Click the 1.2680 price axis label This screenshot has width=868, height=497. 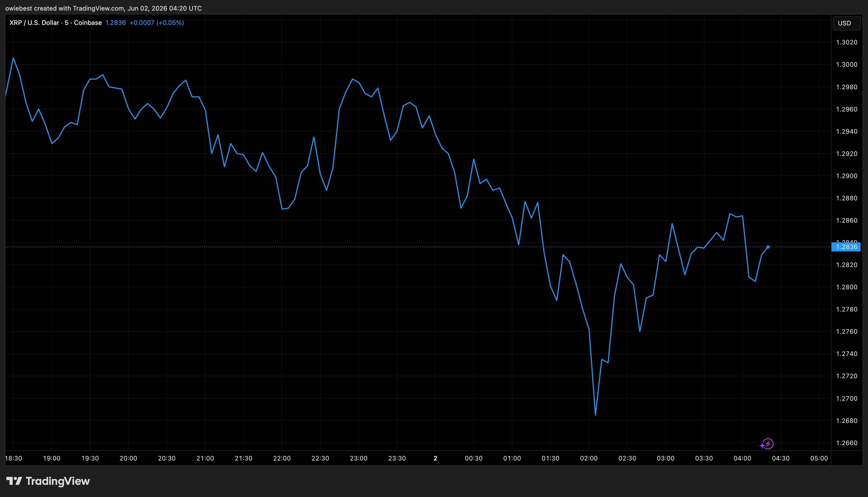tap(847, 421)
